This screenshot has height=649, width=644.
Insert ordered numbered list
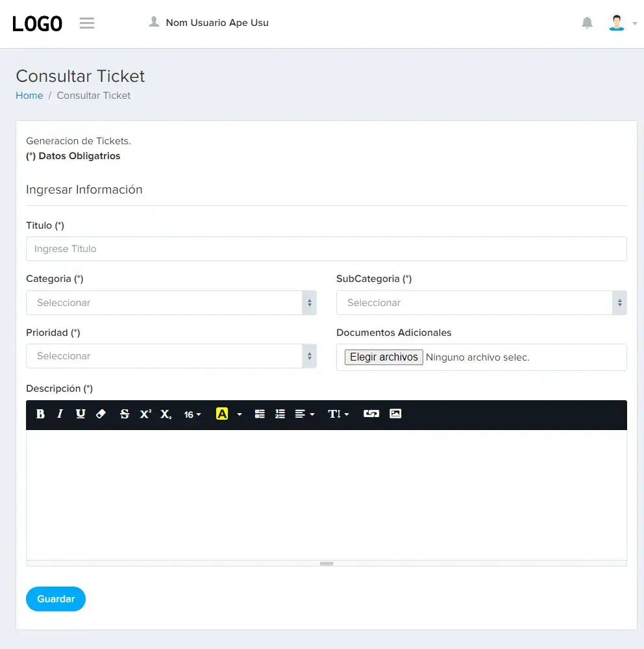coord(280,414)
